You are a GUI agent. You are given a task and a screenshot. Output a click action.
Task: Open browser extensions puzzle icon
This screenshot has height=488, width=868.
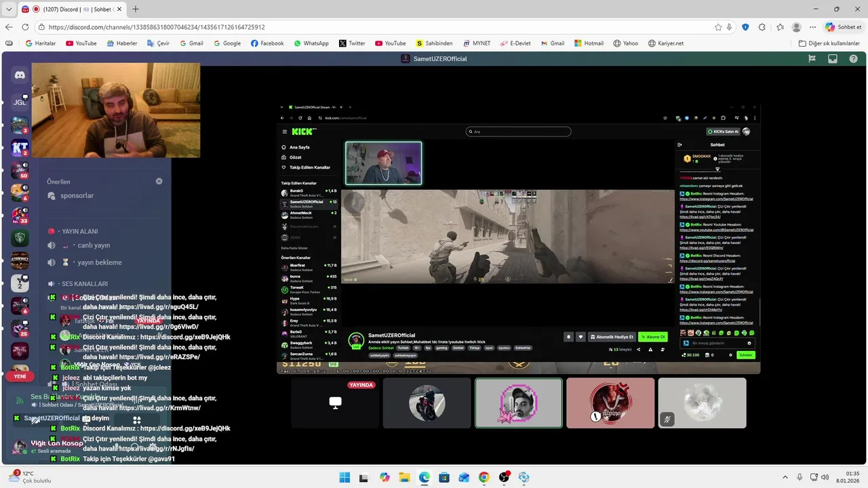(x=762, y=27)
